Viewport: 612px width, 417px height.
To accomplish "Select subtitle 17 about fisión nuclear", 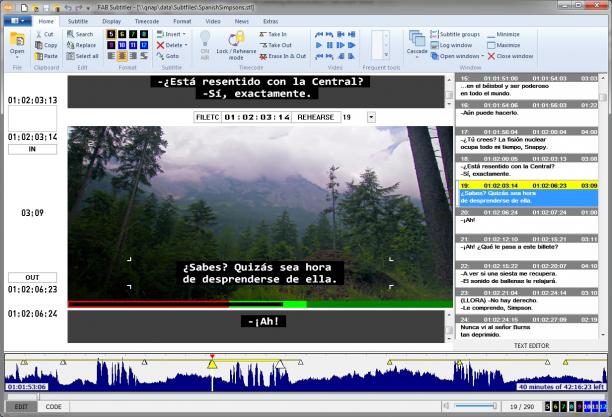I will coord(527,140).
